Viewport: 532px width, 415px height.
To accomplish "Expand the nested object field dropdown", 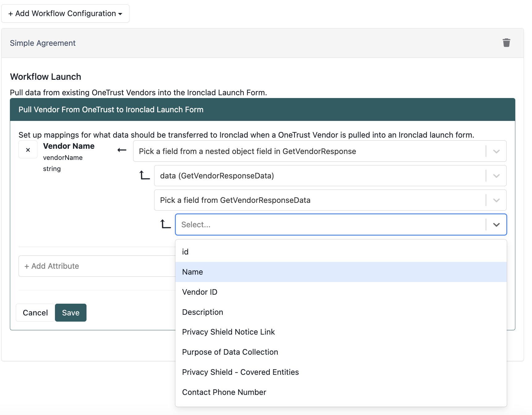I will [319, 151].
